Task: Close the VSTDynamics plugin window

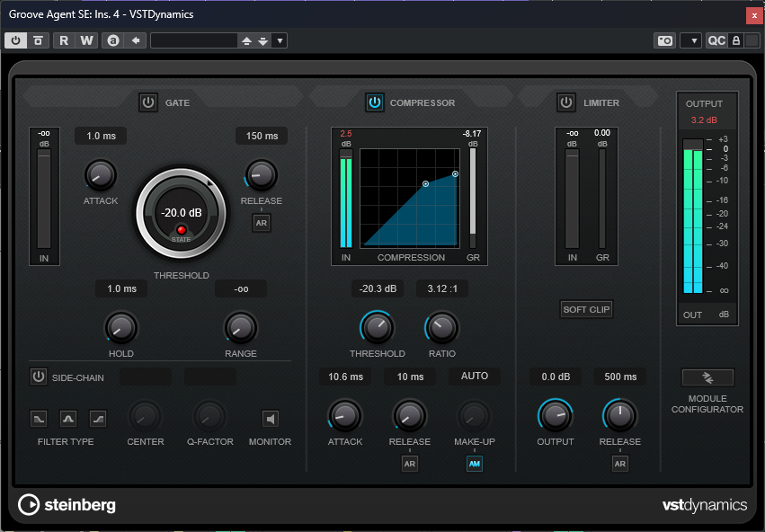Action: click(754, 15)
